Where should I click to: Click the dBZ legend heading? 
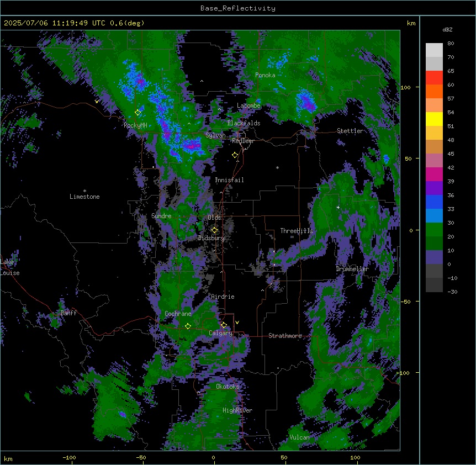point(447,30)
